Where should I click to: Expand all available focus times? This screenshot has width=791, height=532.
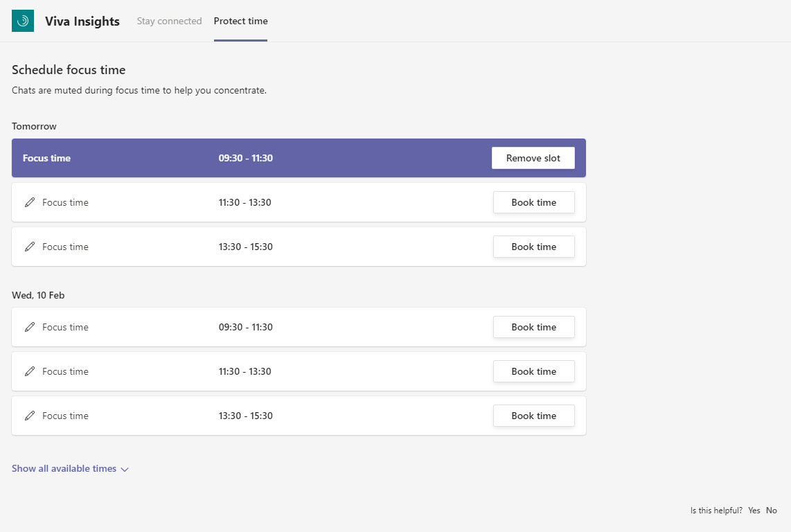(x=63, y=468)
